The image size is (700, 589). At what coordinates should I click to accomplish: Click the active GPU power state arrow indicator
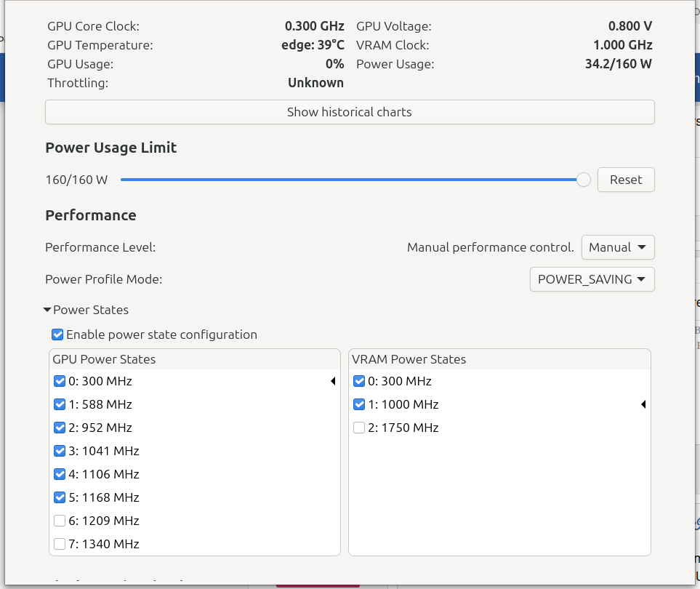click(333, 381)
